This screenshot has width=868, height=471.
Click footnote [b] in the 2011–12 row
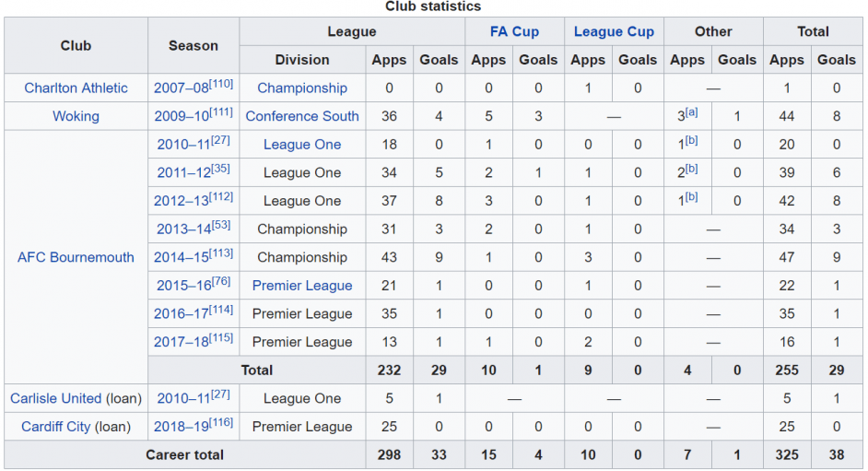click(691, 169)
